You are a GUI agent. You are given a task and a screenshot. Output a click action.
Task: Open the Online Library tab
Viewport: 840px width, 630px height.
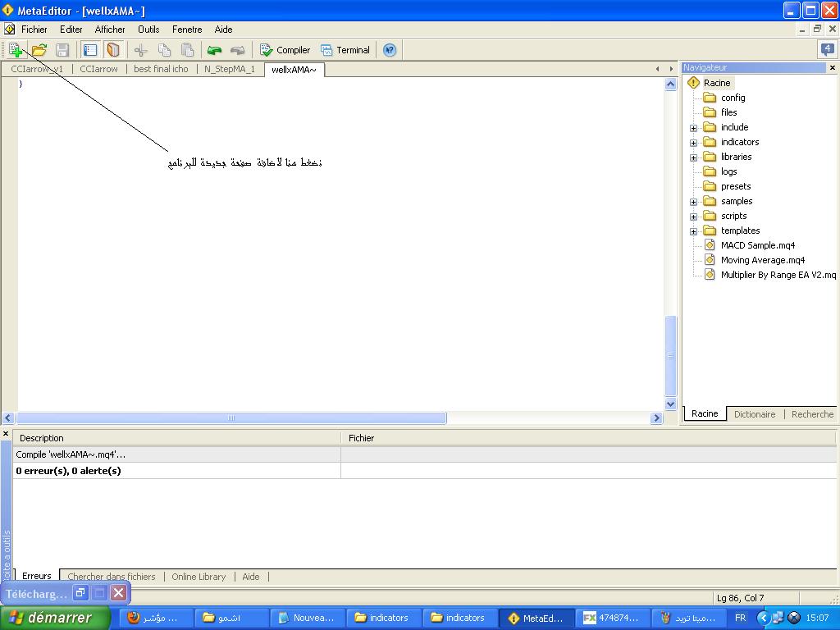pyautogui.click(x=199, y=577)
